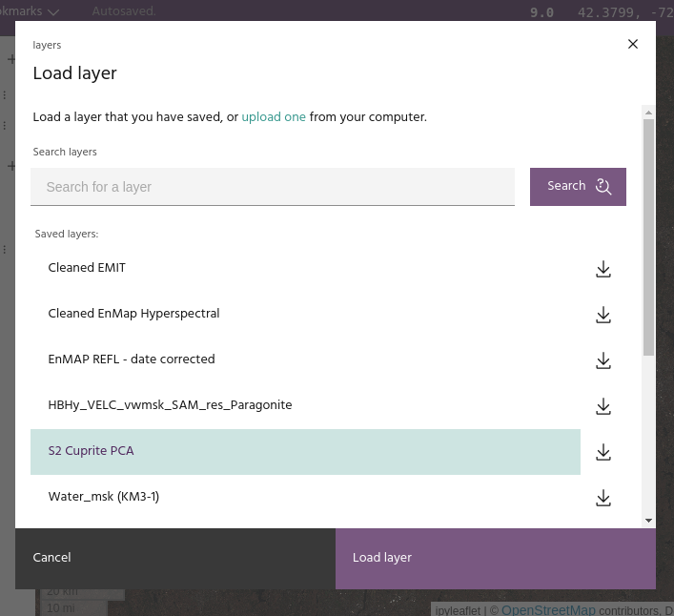
Task: Focus the 'Search for a layer' field
Action: pos(273,187)
